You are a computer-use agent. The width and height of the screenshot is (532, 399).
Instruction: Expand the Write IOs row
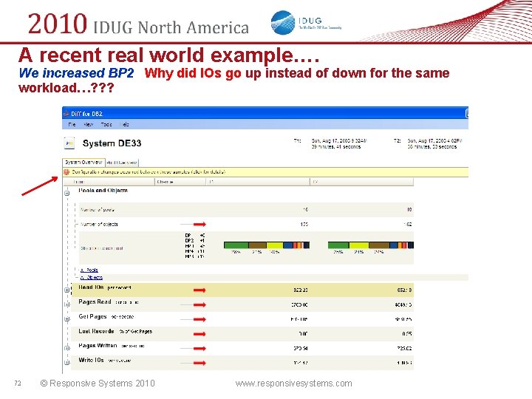(67, 363)
